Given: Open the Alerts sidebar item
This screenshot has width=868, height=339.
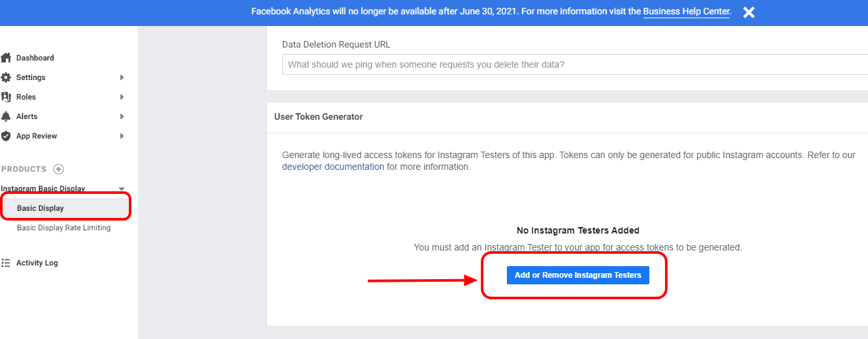Looking at the screenshot, I should click(x=27, y=116).
